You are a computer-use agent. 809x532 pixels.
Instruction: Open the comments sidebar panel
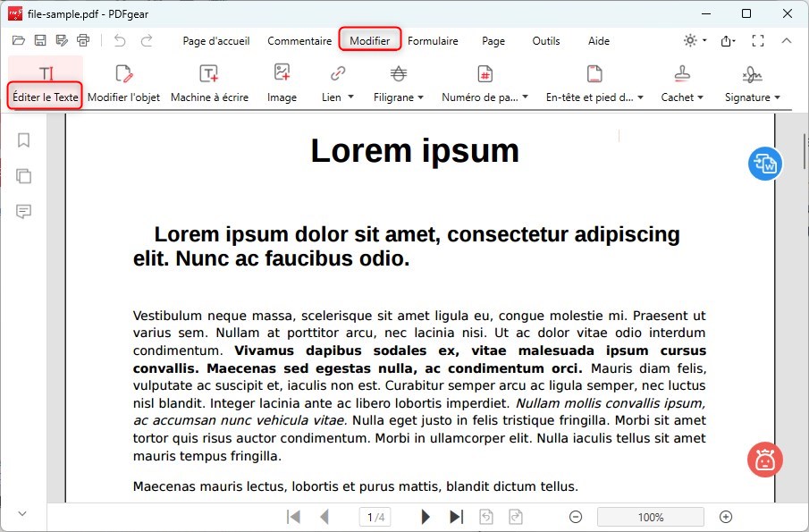click(24, 212)
